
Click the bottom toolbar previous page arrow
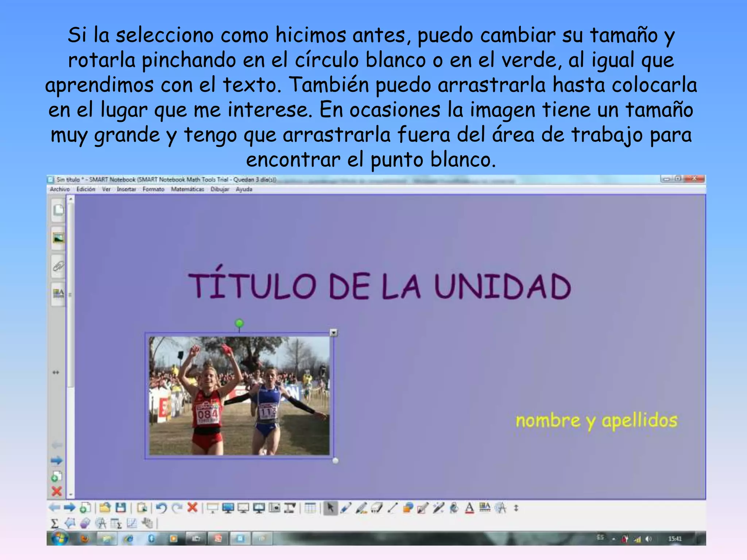tap(55, 507)
